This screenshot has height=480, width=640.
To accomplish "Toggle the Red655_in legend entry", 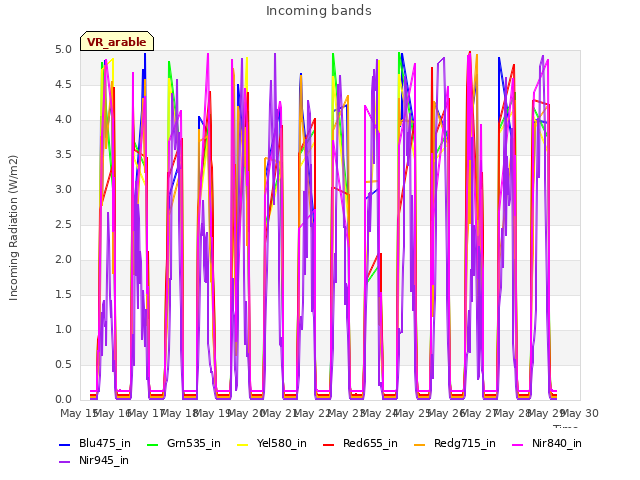I will tap(360, 443).
